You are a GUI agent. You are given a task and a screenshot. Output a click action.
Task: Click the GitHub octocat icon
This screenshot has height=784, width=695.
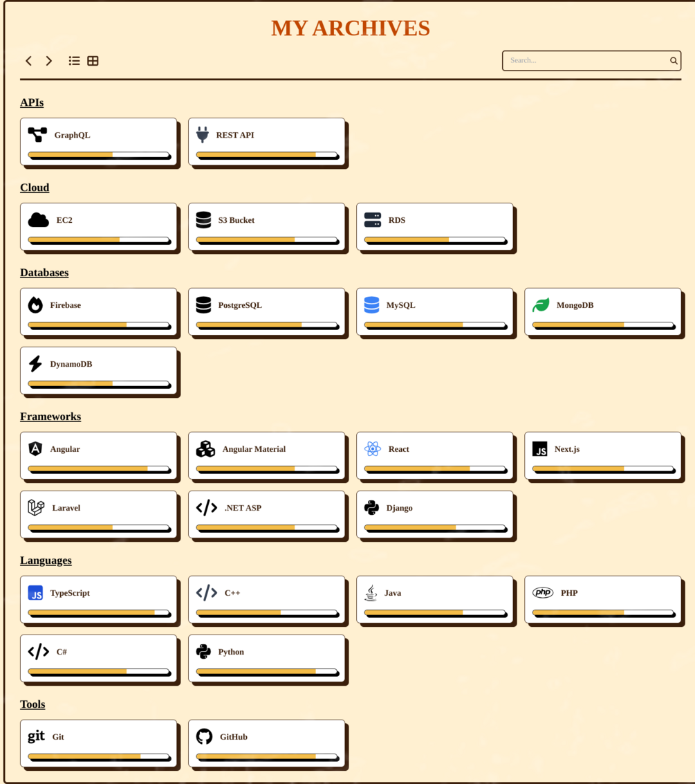pos(204,737)
